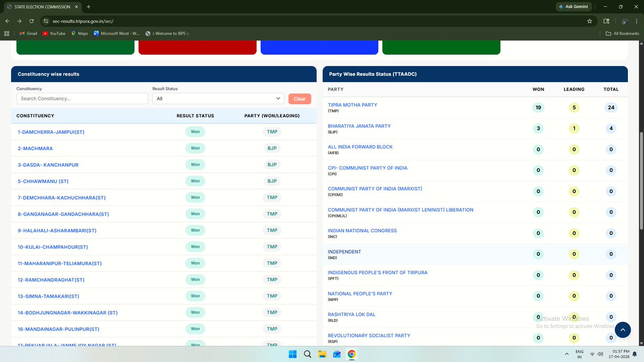Screen dimensions: 644x362
Task: Open the ENG IN language switcher
Action: point(580,354)
